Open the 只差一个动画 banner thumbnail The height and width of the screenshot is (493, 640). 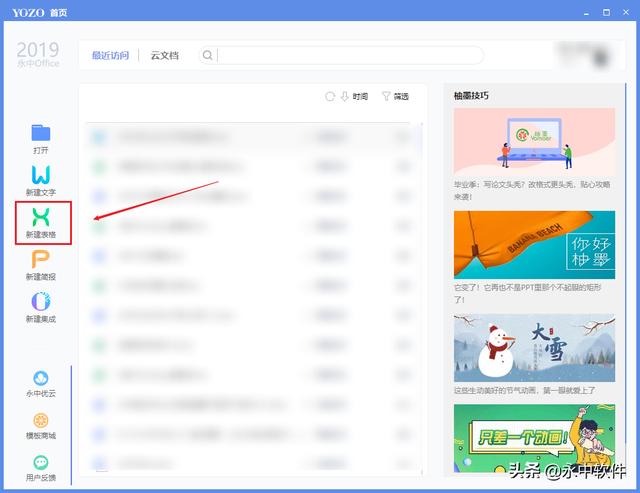(x=534, y=438)
